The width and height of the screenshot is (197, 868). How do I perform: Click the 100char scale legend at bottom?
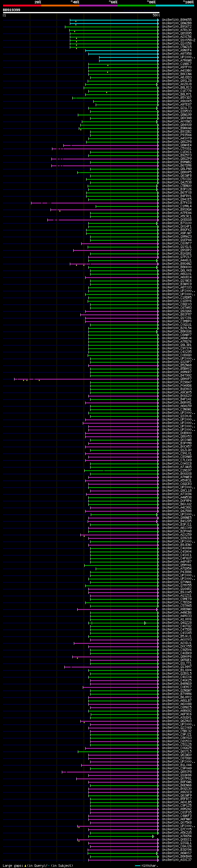(x=146, y=866)
